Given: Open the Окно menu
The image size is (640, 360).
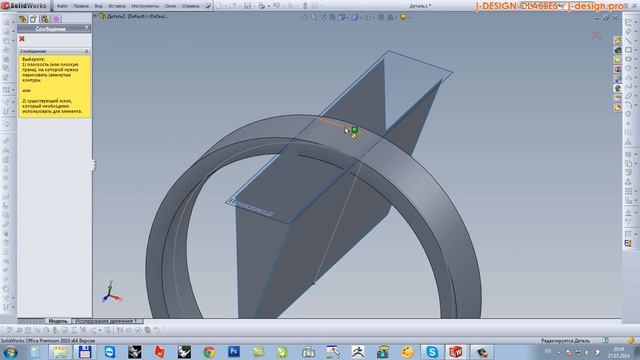Looking at the screenshot, I should [170, 6].
